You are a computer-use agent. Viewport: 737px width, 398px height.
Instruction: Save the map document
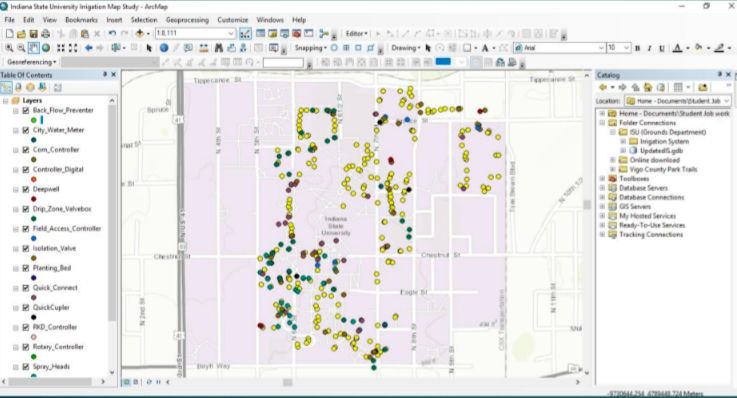pos(33,34)
